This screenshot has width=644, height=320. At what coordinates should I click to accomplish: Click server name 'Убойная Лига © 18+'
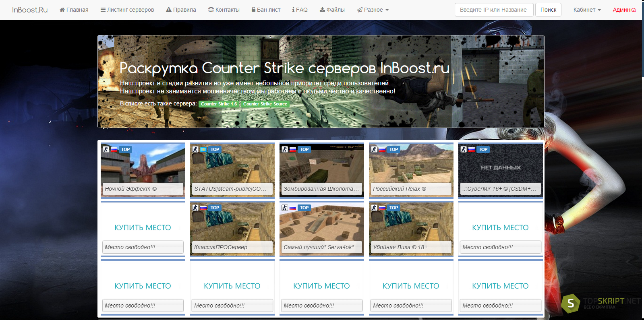pyautogui.click(x=400, y=247)
